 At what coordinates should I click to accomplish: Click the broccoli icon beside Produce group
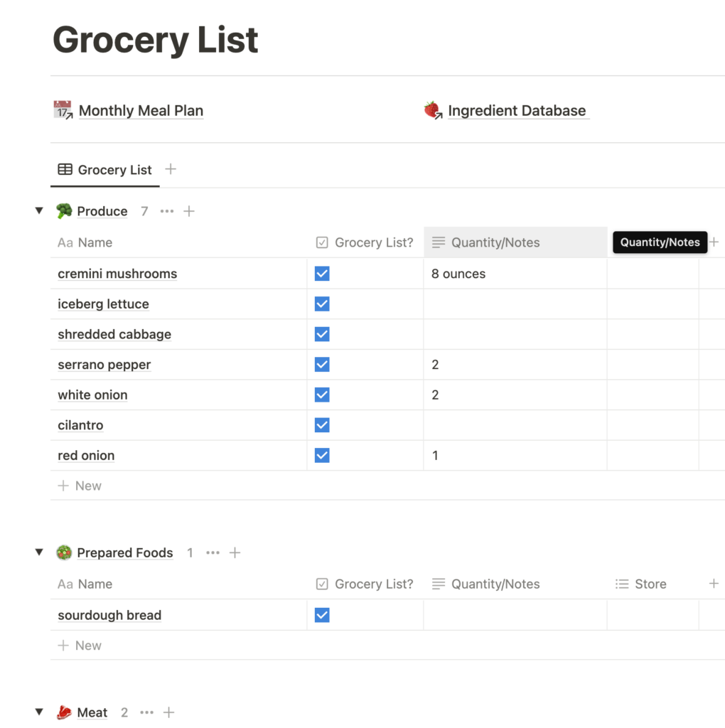(65, 210)
